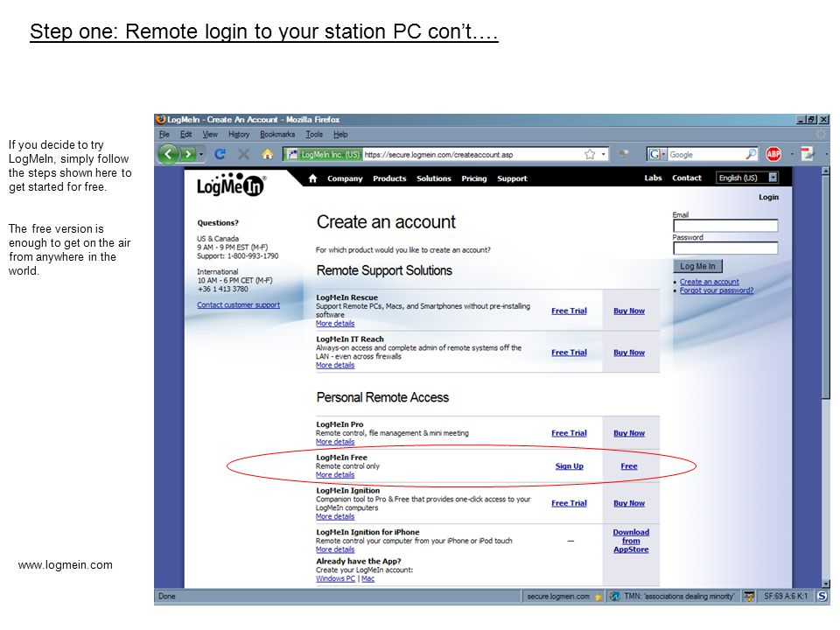Expand the URL bar history dropdown

coord(603,154)
